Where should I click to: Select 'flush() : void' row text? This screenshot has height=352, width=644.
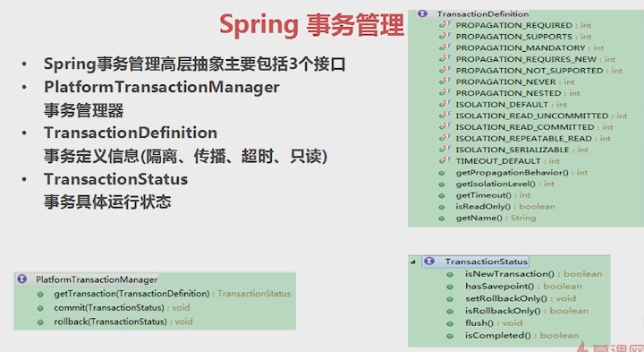pos(494,323)
